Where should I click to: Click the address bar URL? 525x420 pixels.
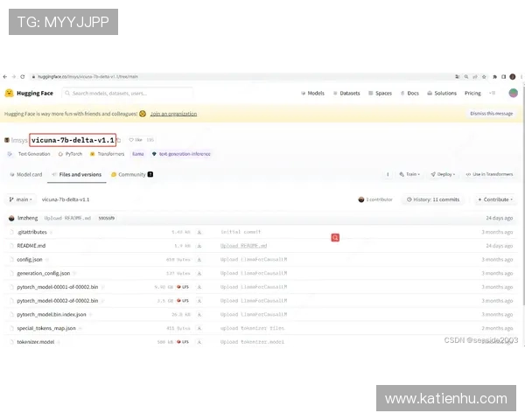pyautogui.click(x=87, y=77)
